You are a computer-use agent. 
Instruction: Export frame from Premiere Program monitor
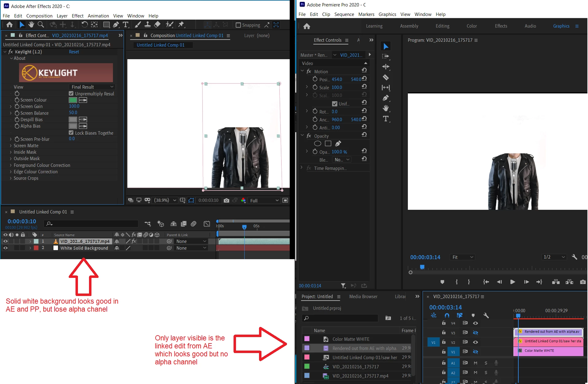coord(583,282)
